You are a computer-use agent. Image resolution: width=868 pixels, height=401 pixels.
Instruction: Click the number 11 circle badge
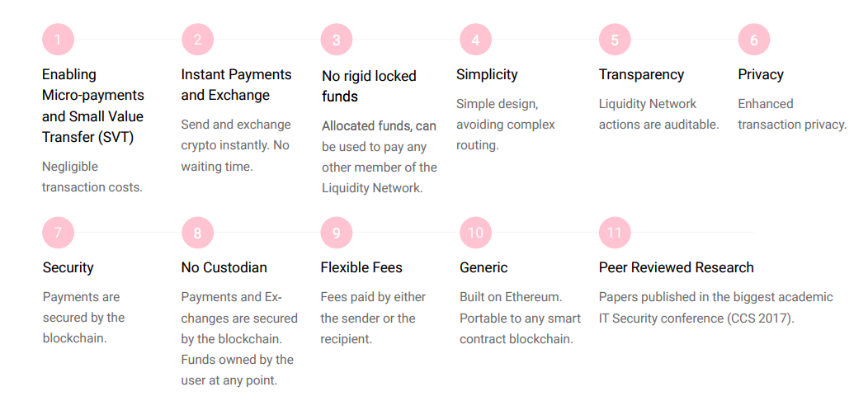pyautogui.click(x=615, y=232)
